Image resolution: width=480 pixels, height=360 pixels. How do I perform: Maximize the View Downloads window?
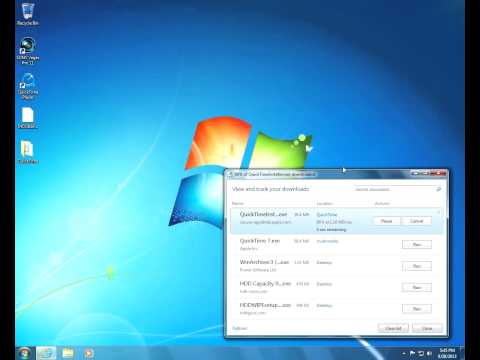pyautogui.click(x=425, y=173)
